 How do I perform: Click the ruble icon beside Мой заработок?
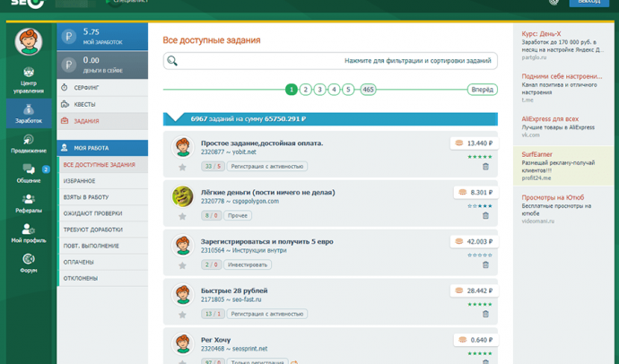69,37
